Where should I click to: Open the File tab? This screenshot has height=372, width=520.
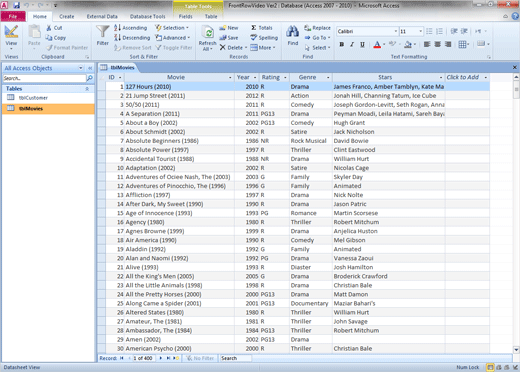[x=13, y=16]
